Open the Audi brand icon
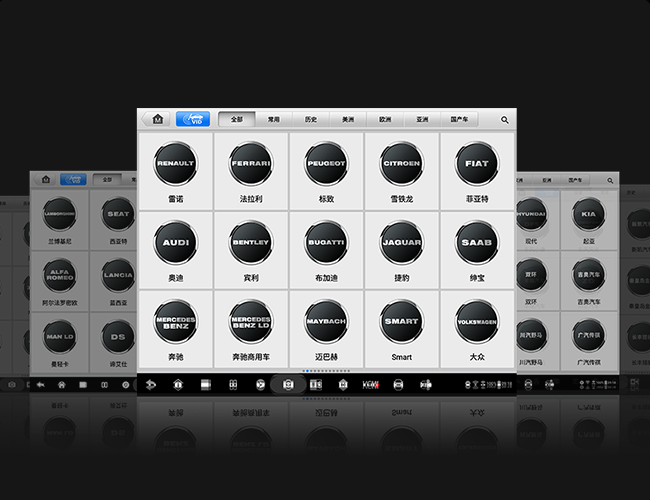 pyautogui.click(x=176, y=242)
